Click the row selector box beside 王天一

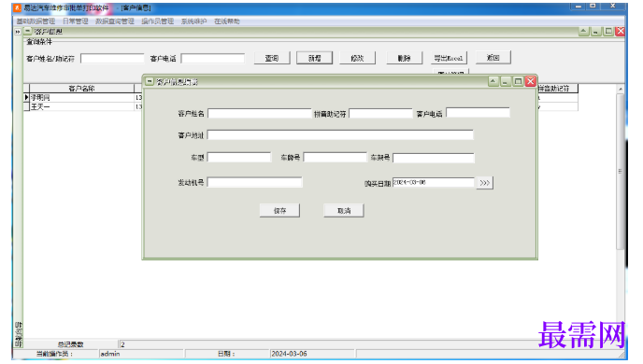pyautogui.click(x=26, y=106)
